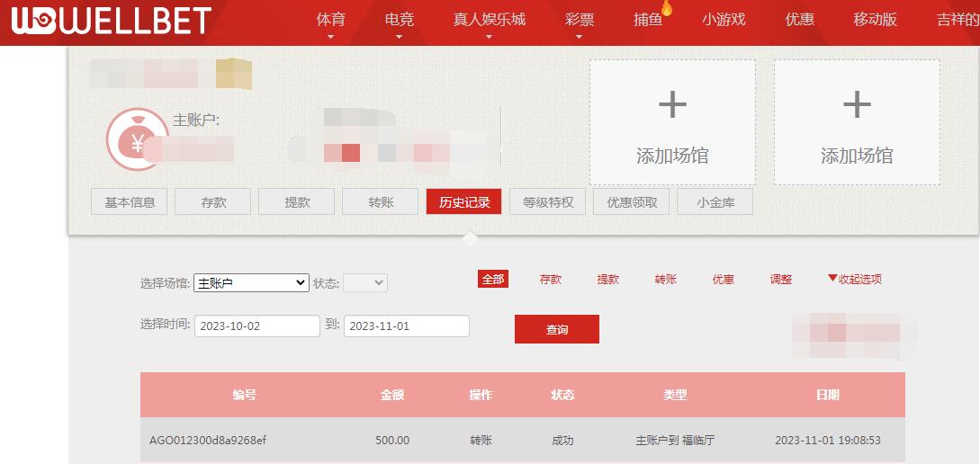This screenshot has height=464, width=980.
Task: Click first 添加场馆 card label
Action: coord(672,156)
